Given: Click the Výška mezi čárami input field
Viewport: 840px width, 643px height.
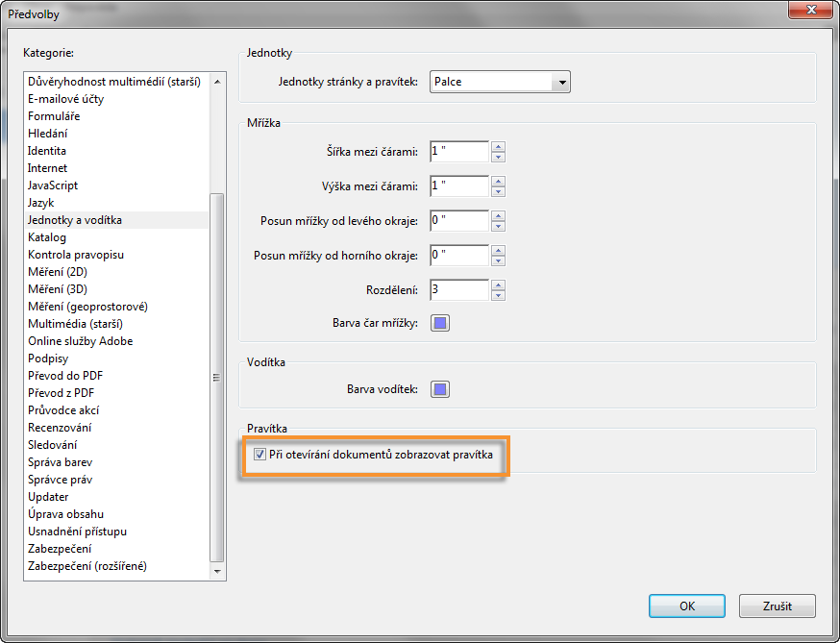Looking at the screenshot, I should 459,186.
